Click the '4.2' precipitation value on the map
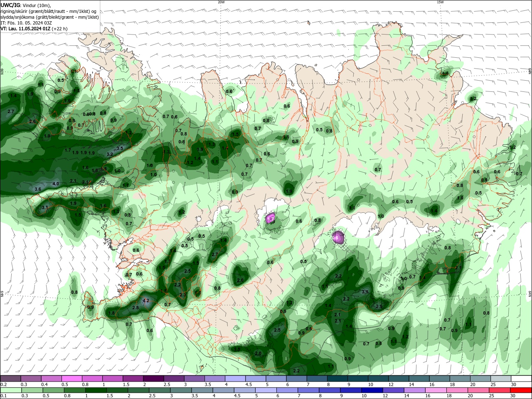The width and height of the screenshot is (532, 399). coord(146,300)
